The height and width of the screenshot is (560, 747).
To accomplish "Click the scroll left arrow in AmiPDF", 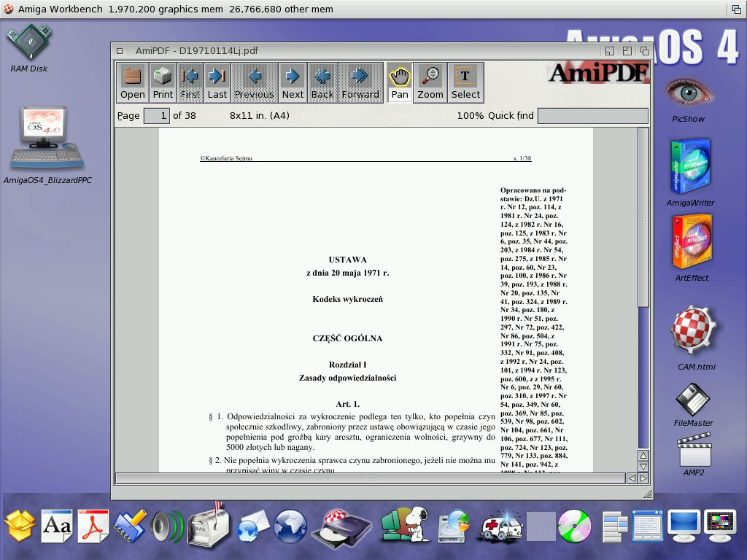I will (632, 478).
